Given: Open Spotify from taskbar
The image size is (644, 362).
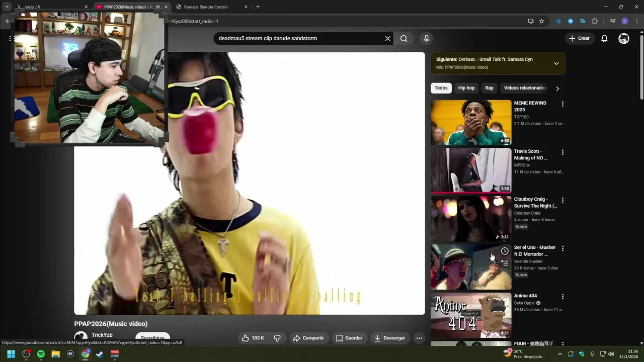Looking at the screenshot, I should [41, 354].
